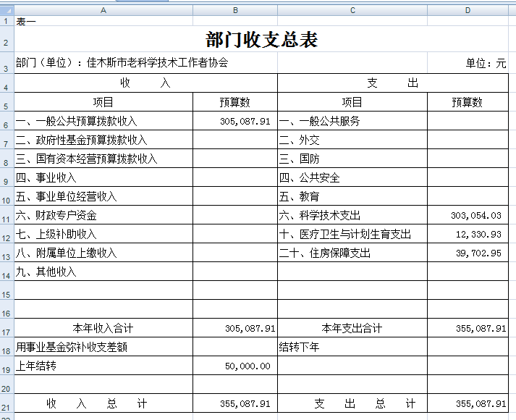Click cell 二、外交
This screenshot has height=420, width=516.
(352, 140)
